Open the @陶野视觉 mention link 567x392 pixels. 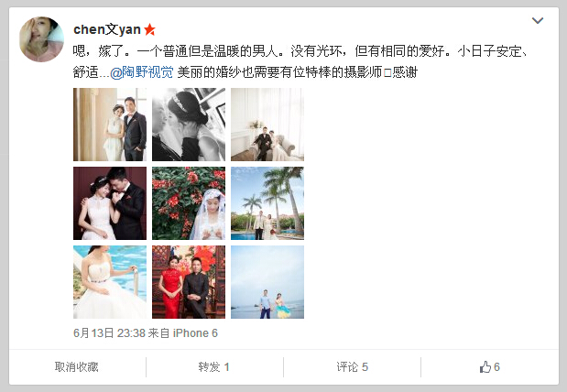141,72
